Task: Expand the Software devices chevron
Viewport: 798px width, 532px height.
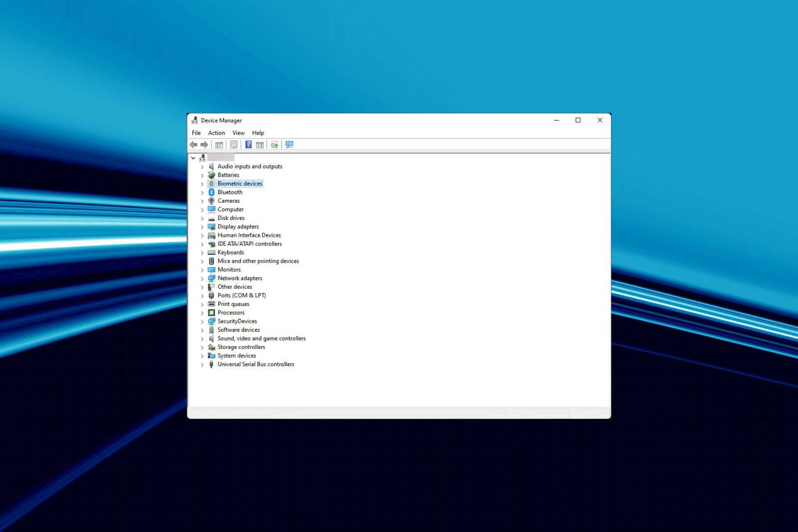Action: coord(202,330)
